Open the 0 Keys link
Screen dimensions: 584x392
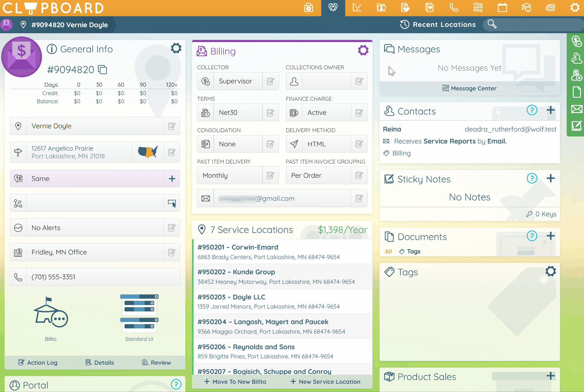tap(541, 214)
